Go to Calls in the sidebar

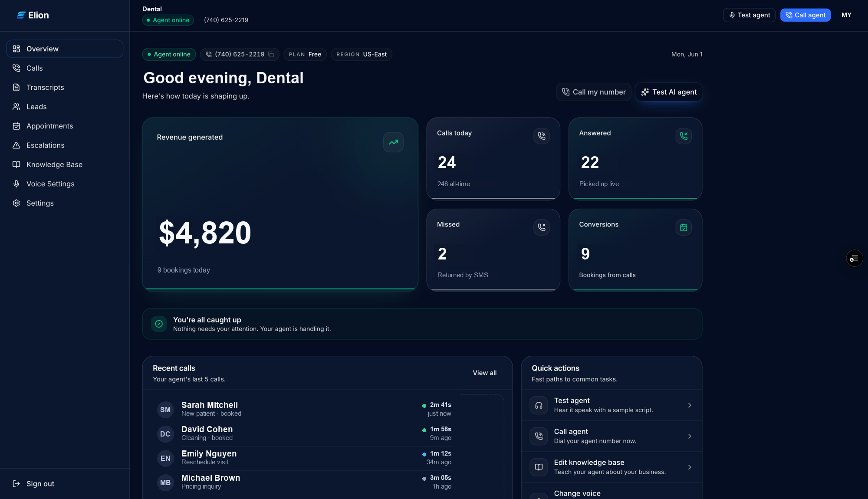click(x=65, y=68)
